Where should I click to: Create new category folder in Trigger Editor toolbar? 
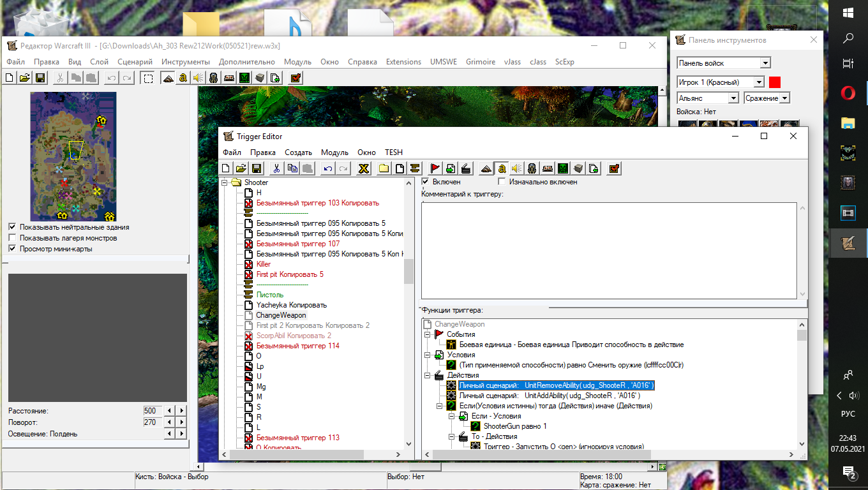click(x=384, y=168)
